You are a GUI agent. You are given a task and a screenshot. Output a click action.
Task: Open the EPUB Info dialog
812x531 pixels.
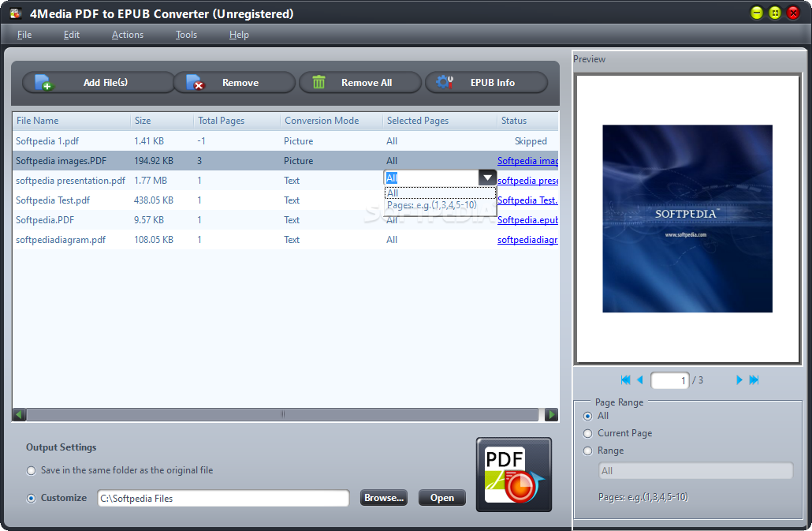486,82
